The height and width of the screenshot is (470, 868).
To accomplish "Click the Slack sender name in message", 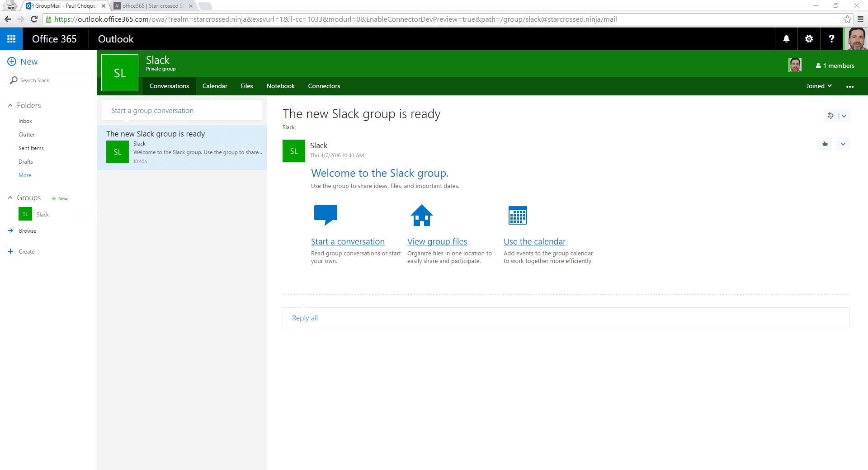I will [319, 146].
